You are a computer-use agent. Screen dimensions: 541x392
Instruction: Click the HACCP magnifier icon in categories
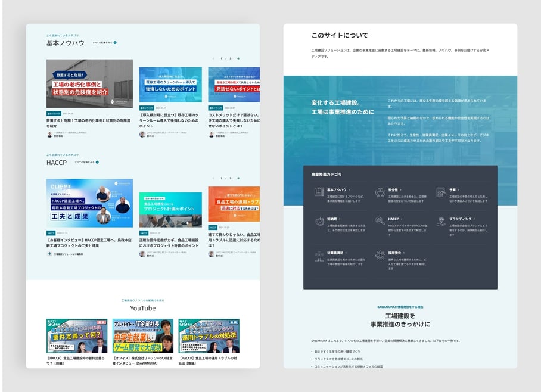[380, 221]
